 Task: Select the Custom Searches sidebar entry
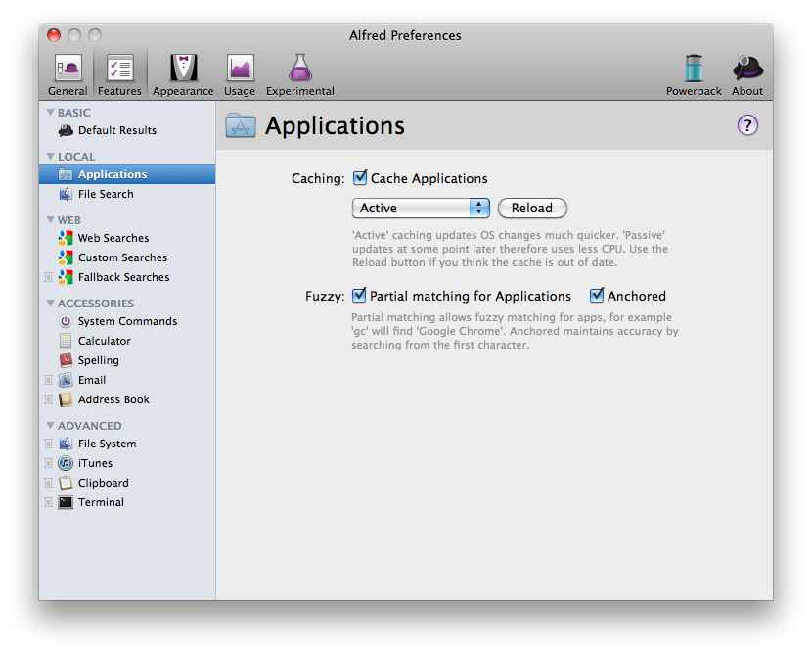tap(127, 257)
